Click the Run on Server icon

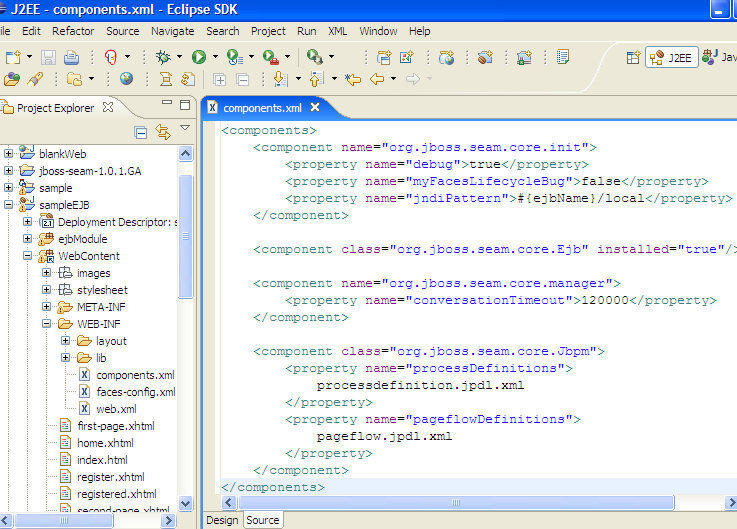pyautogui.click(x=235, y=57)
